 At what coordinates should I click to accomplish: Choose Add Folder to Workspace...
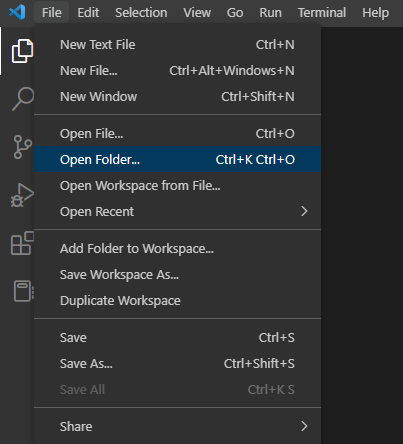point(177,249)
